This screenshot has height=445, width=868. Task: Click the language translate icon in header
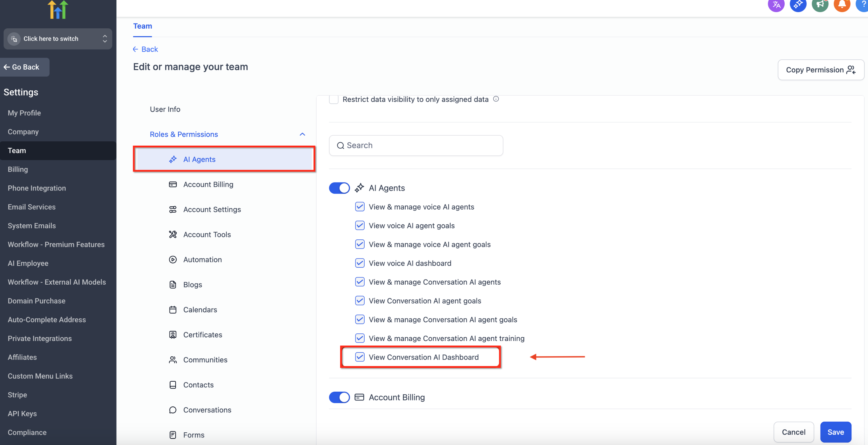776,5
